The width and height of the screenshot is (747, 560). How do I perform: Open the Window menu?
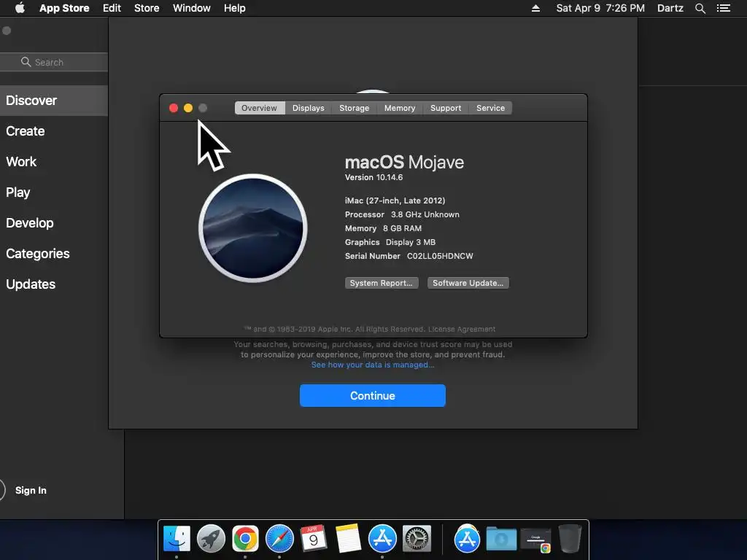point(192,8)
